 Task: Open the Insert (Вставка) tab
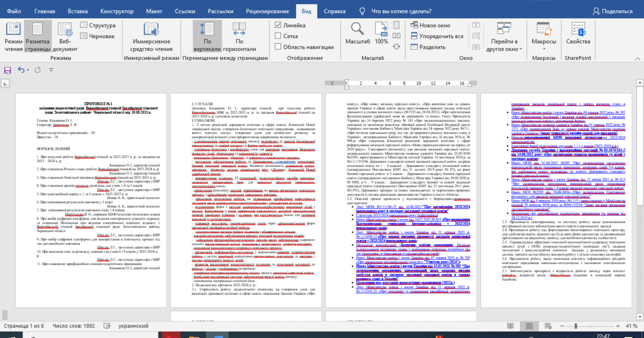pyautogui.click(x=78, y=11)
